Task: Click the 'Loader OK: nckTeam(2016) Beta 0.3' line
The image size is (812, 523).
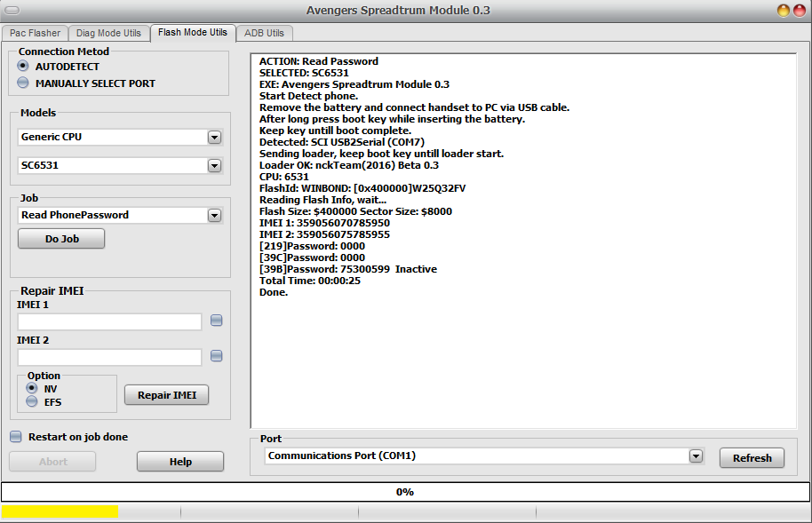Action: (x=349, y=166)
